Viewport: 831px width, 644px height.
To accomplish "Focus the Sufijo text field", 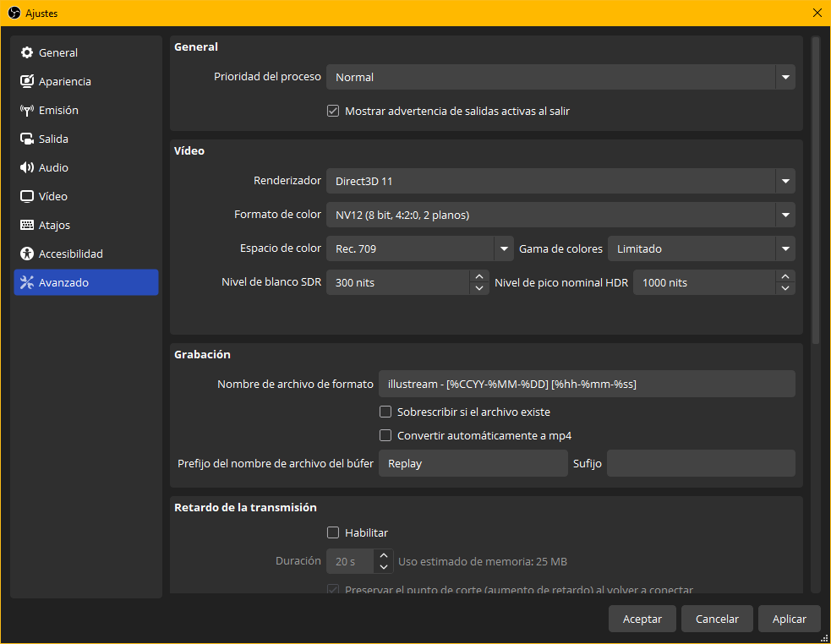I will tap(701, 463).
